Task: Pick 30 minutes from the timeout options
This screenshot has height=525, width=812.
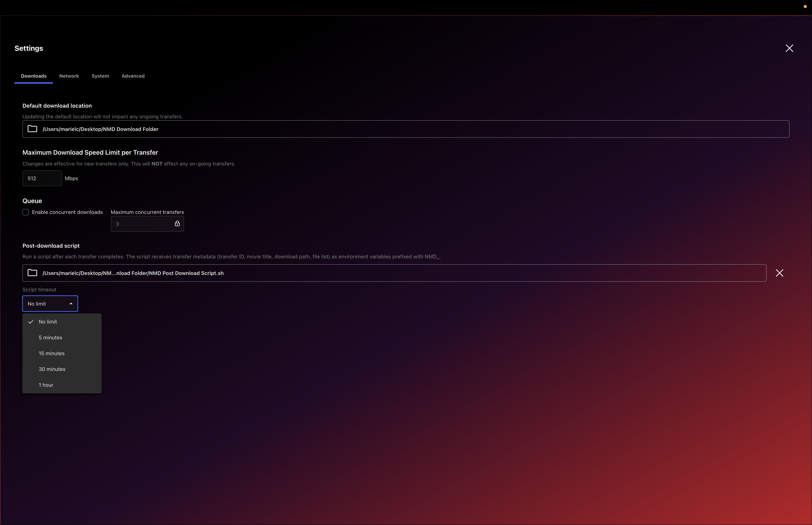Action: point(52,369)
